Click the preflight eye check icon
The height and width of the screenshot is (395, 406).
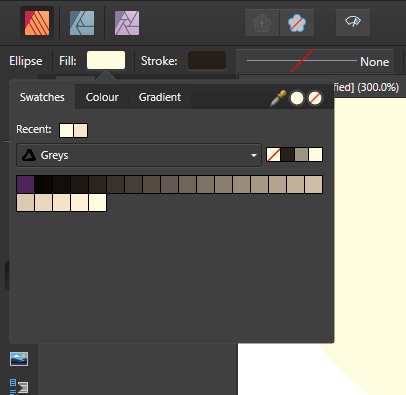pos(353,22)
